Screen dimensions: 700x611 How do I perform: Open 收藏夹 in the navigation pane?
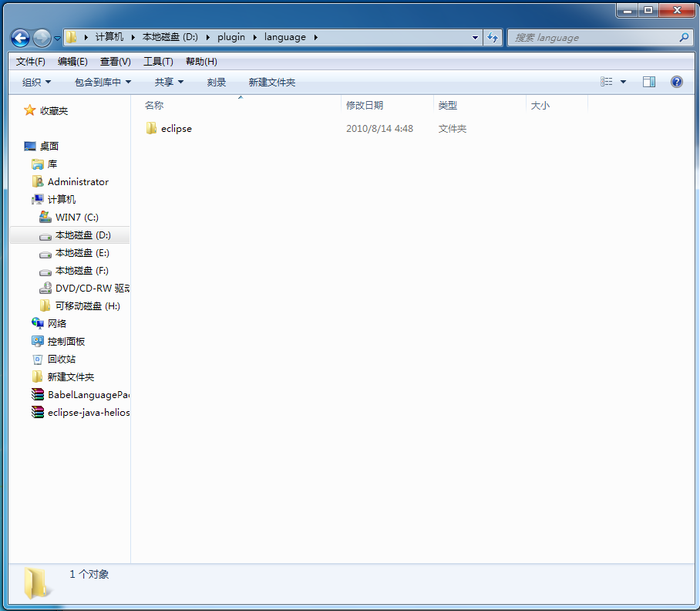point(54,111)
